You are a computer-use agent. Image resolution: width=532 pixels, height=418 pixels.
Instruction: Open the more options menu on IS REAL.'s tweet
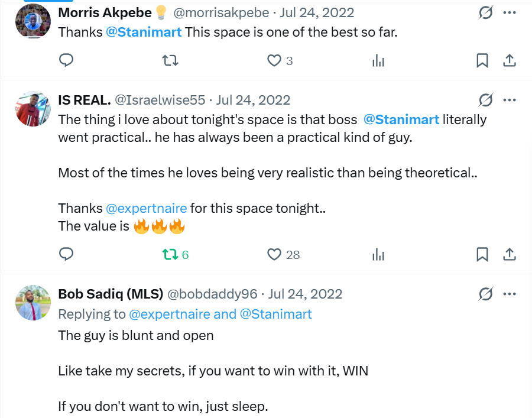click(x=510, y=100)
